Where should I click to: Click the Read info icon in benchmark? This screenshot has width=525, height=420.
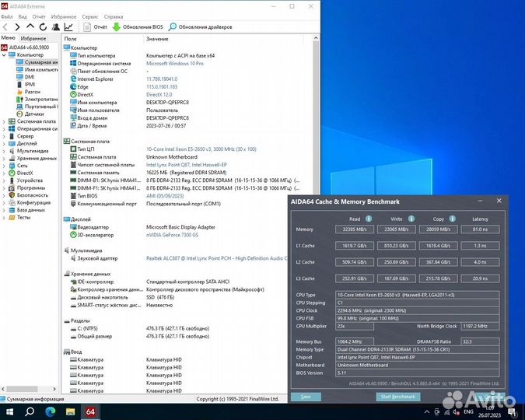[369, 219]
